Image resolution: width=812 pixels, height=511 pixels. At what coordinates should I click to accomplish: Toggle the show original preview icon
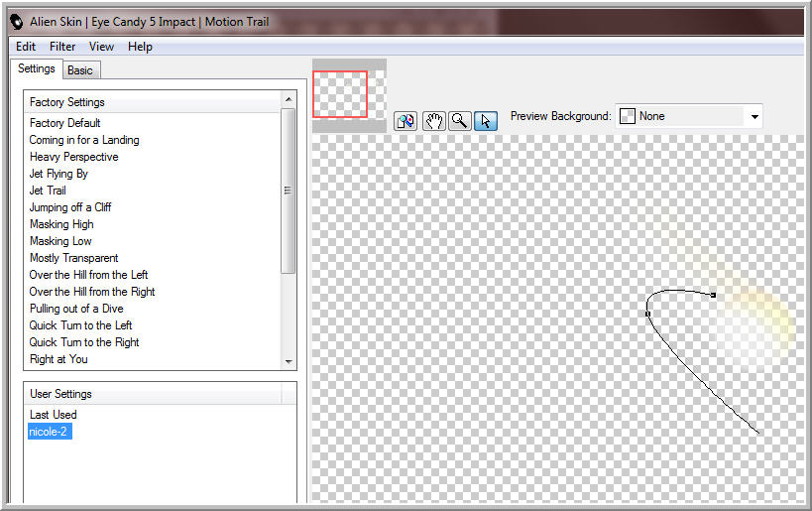click(405, 121)
